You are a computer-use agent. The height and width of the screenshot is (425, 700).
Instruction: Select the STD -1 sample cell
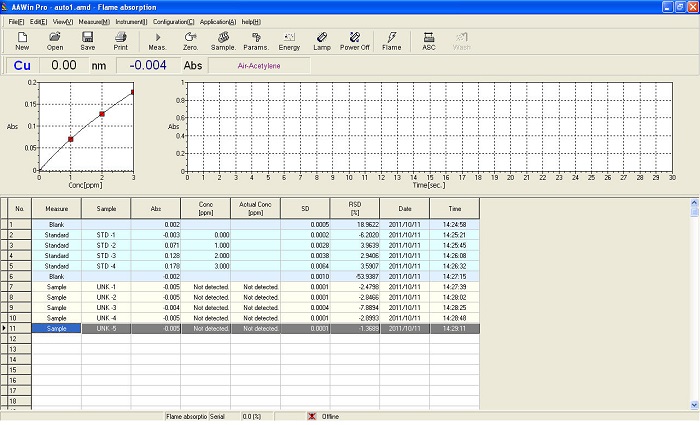coord(106,235)
